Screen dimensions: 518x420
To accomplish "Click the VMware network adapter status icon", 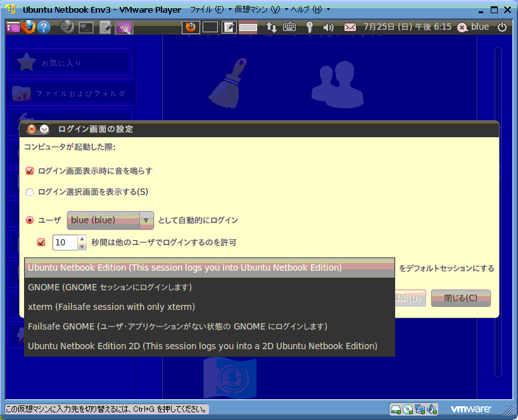I will tap(420, 409).
